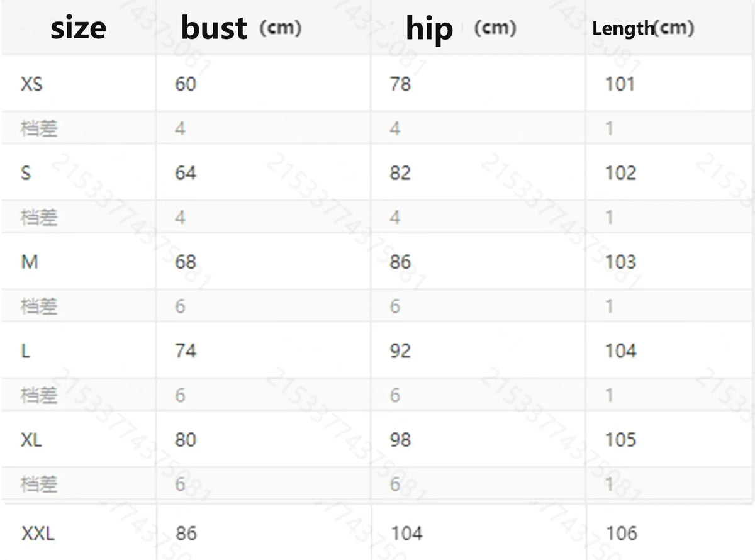Select the "Length(cm)" column header
This screenshot has width=755, height=560.
point(643,28)
